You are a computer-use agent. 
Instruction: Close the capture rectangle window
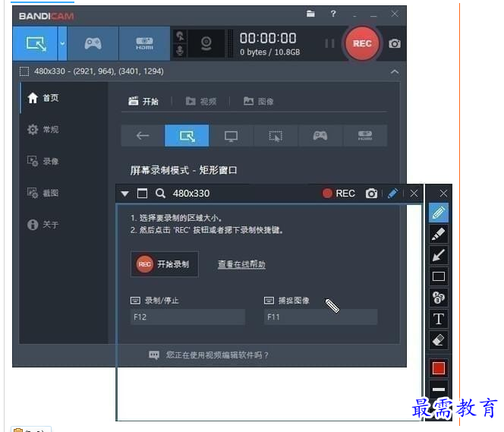tap(414, 194)
